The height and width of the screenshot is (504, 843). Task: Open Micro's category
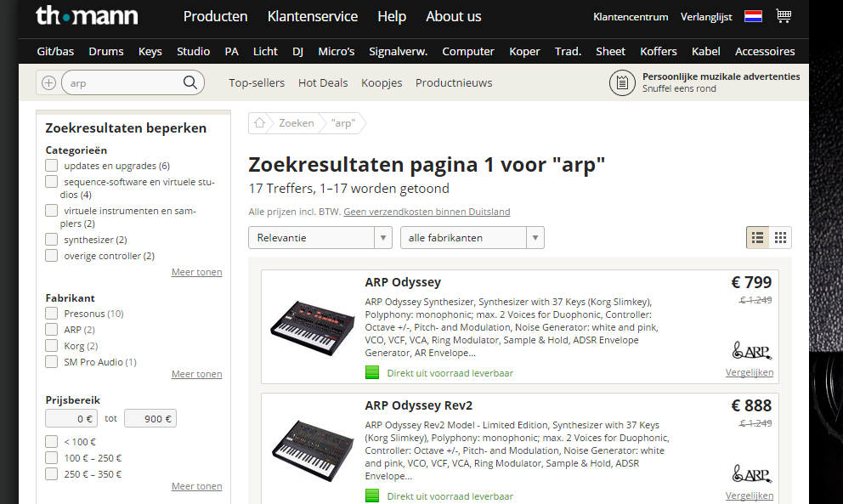click(x=336, y=52)
